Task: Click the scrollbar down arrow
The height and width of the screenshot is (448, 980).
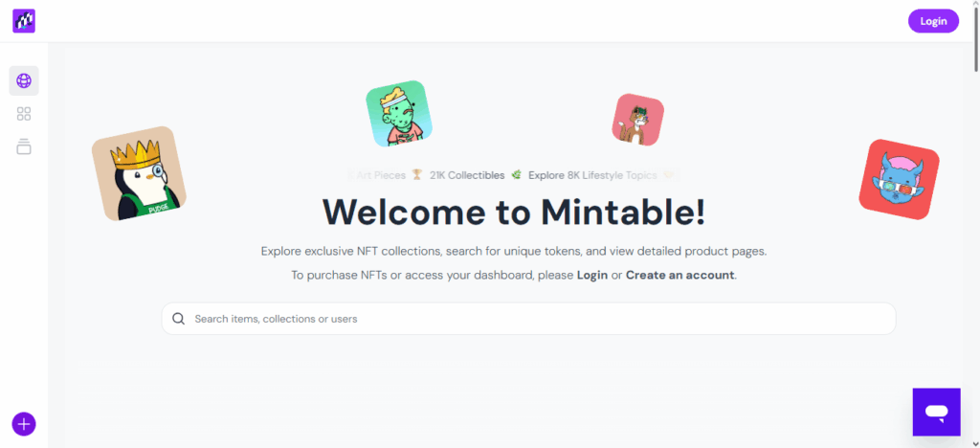Action: (x=975, y=443)
